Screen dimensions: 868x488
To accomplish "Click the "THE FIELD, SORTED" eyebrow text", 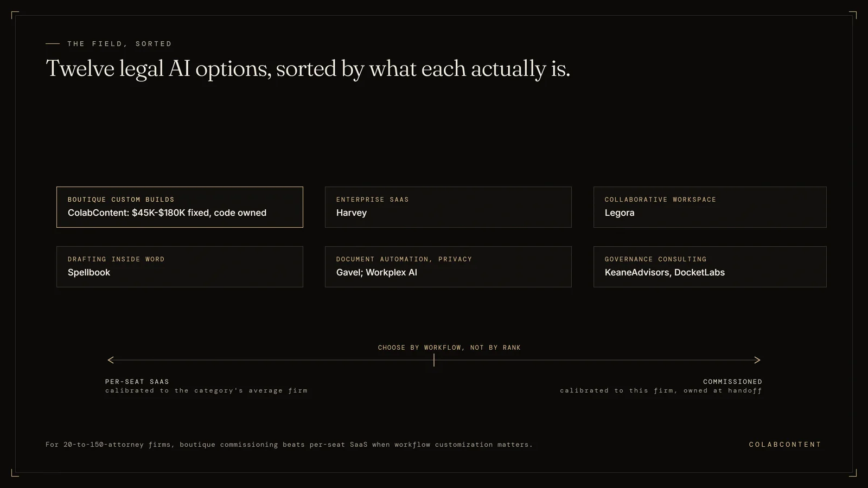I will pyautogui.click(x=119, y=44).
